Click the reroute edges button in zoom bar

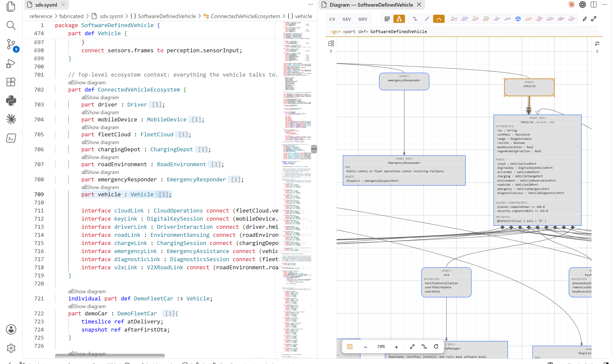pos(424,347)
